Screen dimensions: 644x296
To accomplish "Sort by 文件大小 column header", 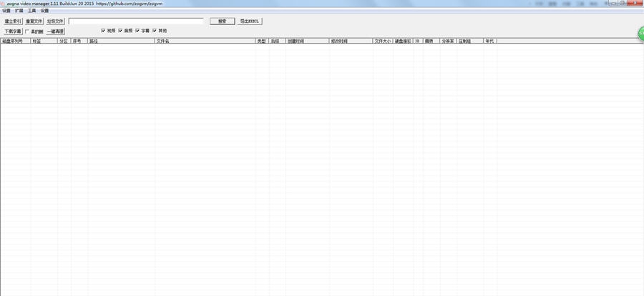I will click(x=383, y=41).
